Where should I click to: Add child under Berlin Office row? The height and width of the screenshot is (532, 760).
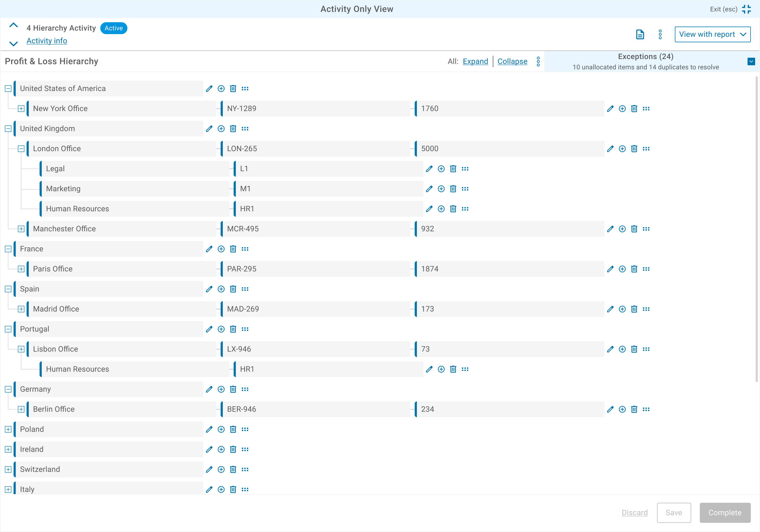coord(622,409)
